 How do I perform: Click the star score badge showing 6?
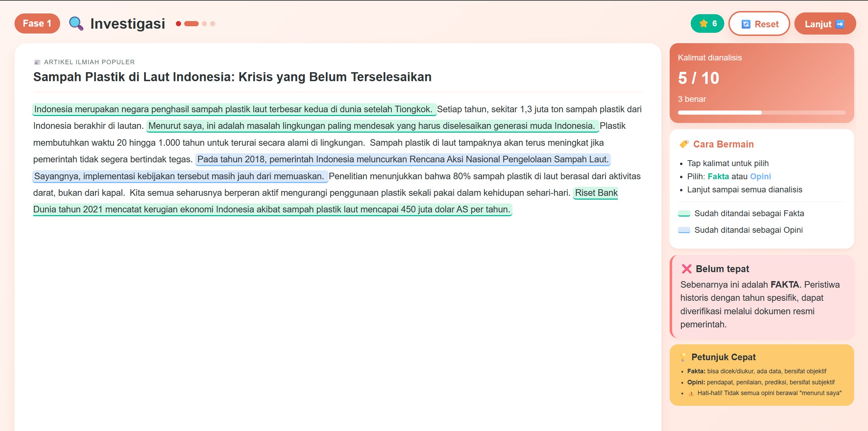pyautogui.click(x=707, y=24)
